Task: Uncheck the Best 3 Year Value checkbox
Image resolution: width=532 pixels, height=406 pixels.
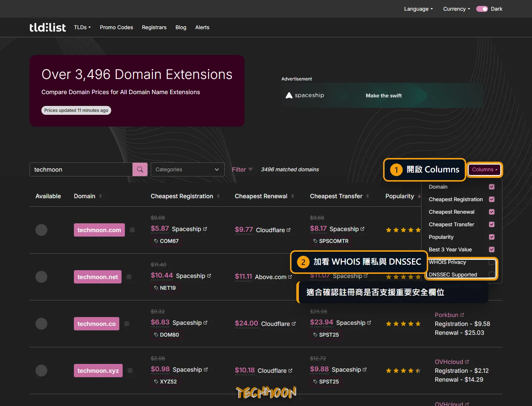Action: tap(492, 250)
